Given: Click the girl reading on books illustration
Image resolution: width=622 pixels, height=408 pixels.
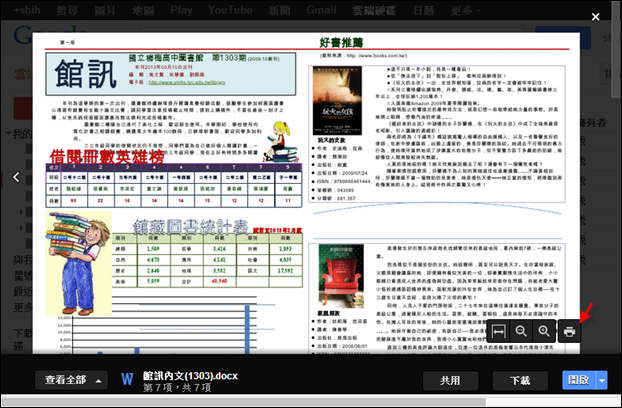Looking at the screenshot, I should tap(280, 142).
